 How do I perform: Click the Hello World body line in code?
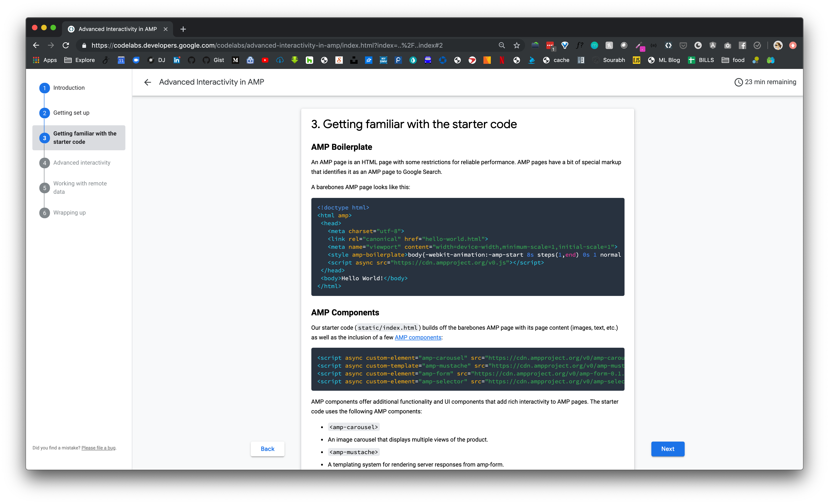(364, 278)
